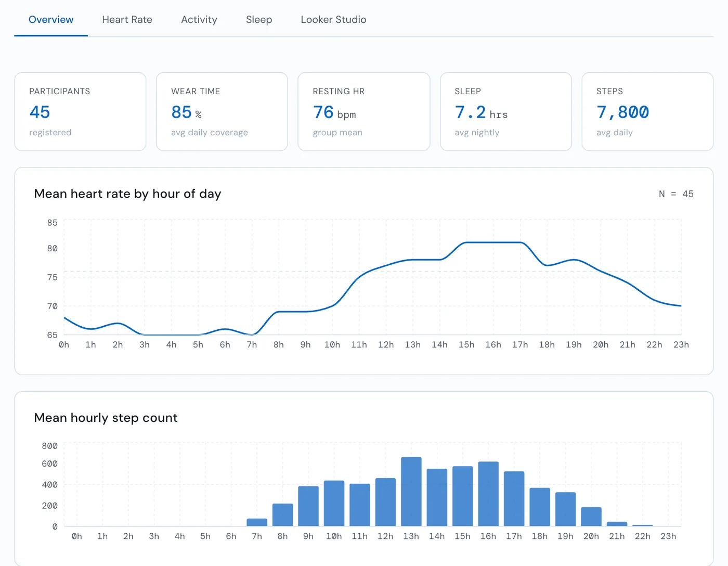The height and width of the screenshot is (566, 728).
Task: Click the 'group mean' caption
Action: click(x=337, y=133)
